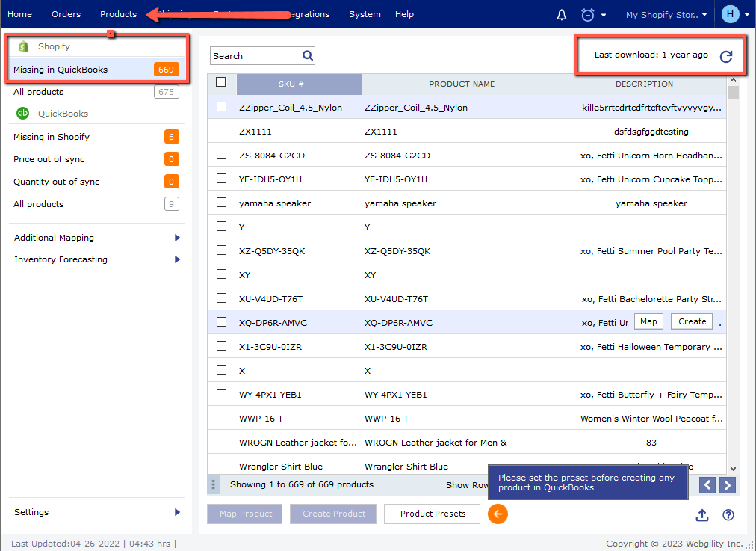Open the Orders menu
The image size is (756, 551).
(66, 14)
